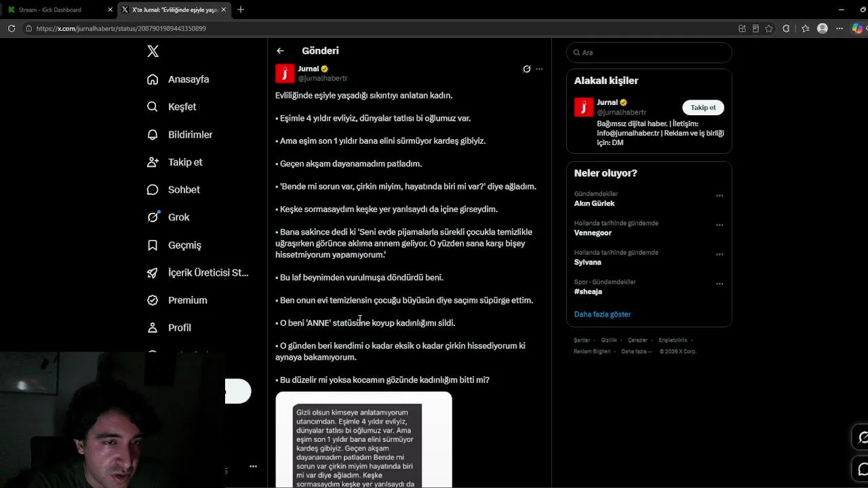Open the post's more options ellipsis
This screenshot has height=488, width=868.
point(539,69)
